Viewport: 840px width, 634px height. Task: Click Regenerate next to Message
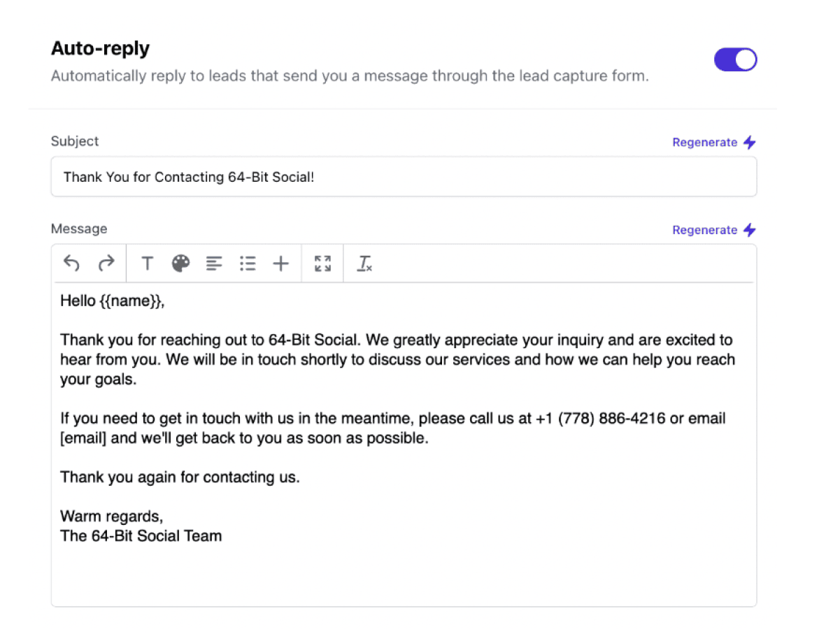coord(705,230)
